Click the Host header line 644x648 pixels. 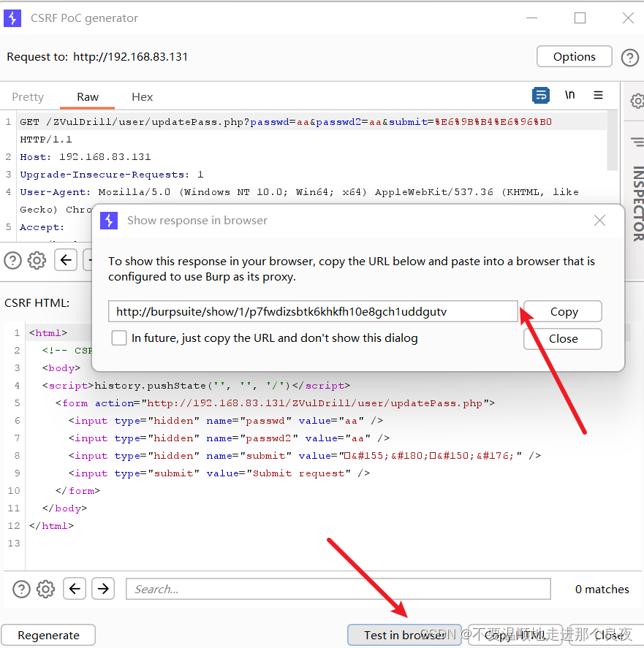coord(86,157)
